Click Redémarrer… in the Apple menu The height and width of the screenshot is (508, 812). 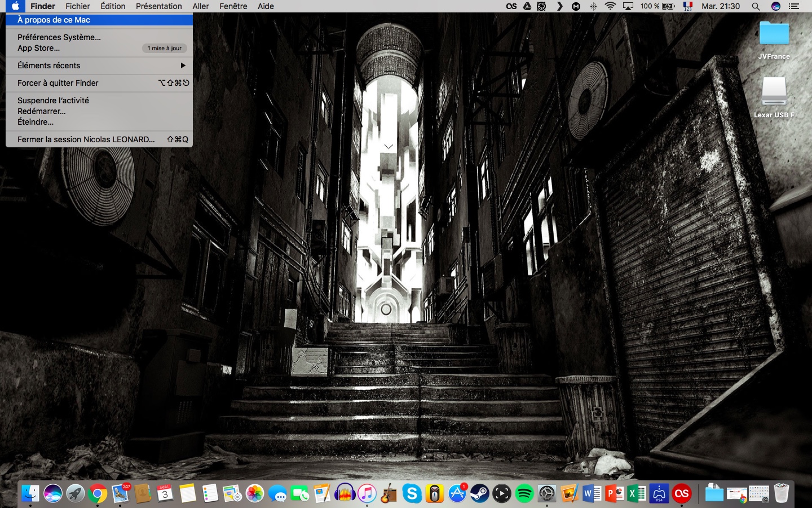(42, 111)
